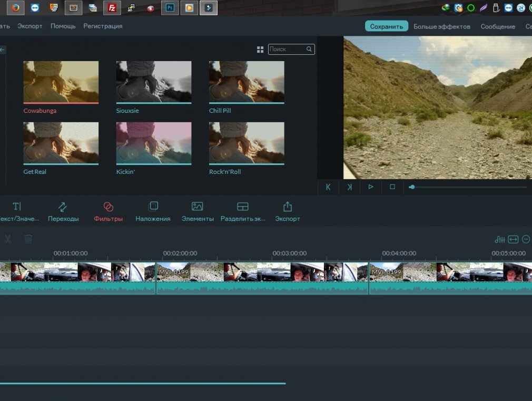Open the Переходы (Transitions) panel
532x401 pixels.
click(x=63, y=211)
